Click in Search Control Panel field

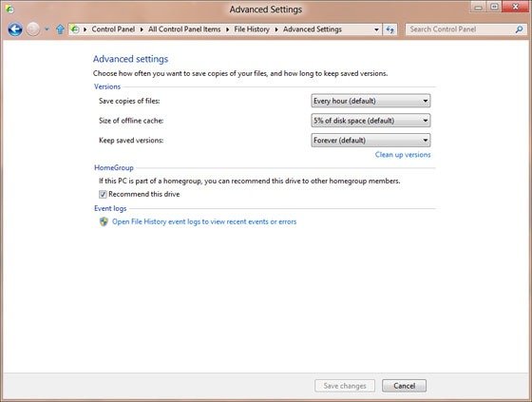click(461, 29)
